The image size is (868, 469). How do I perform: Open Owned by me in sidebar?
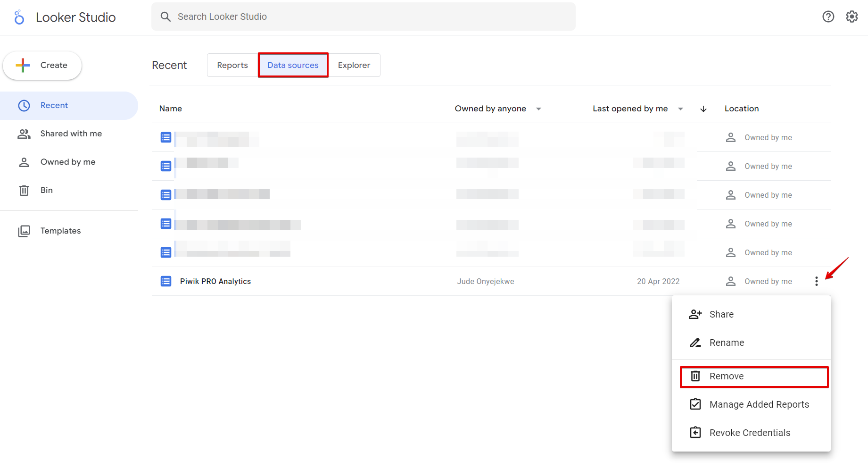pos(69,162)
